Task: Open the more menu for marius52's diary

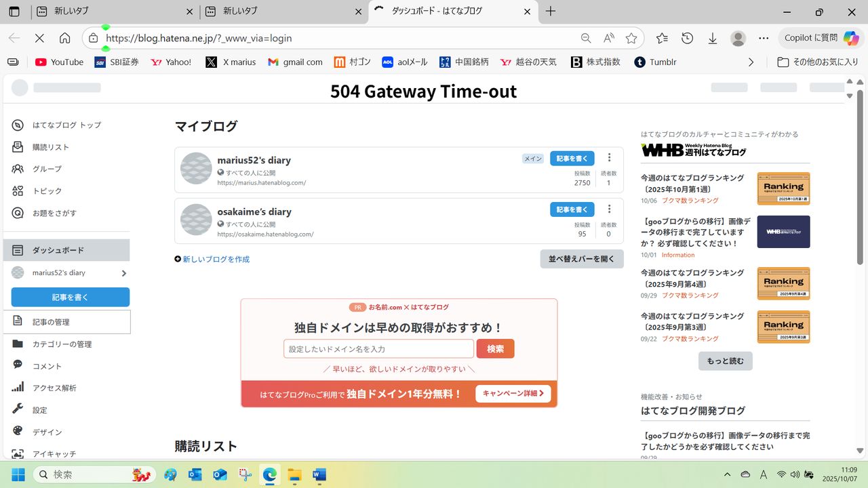Action: (x=609, y=158)
